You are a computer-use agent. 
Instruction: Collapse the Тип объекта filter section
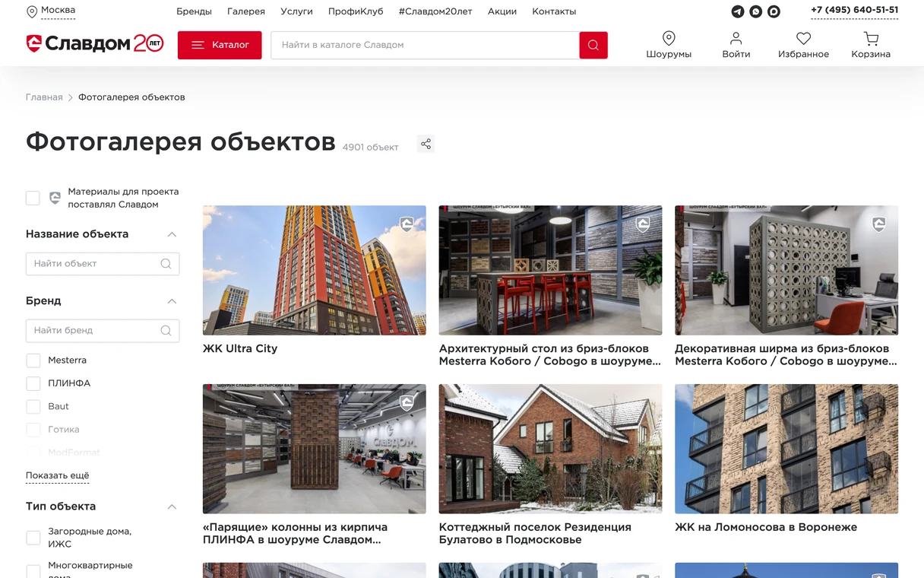(x=172, y=507)
